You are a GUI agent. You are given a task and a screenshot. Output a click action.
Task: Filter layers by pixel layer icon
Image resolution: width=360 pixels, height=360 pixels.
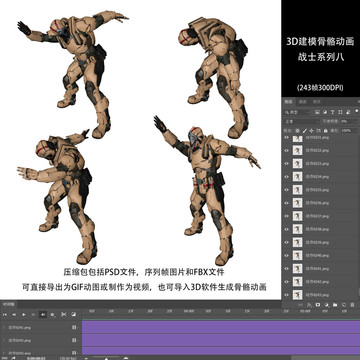(317, 112)
